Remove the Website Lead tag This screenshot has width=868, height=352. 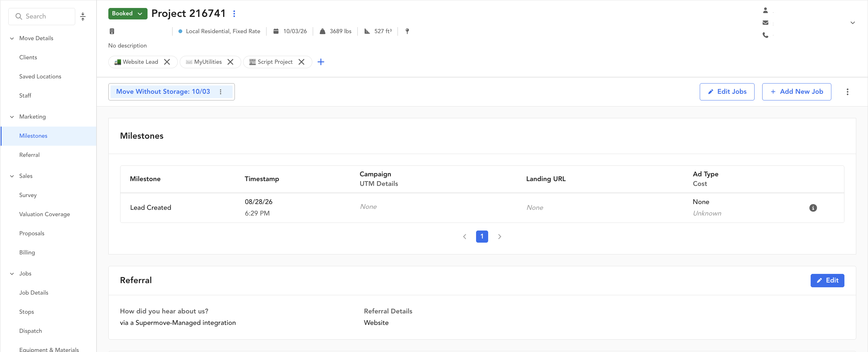coord(167,62)
